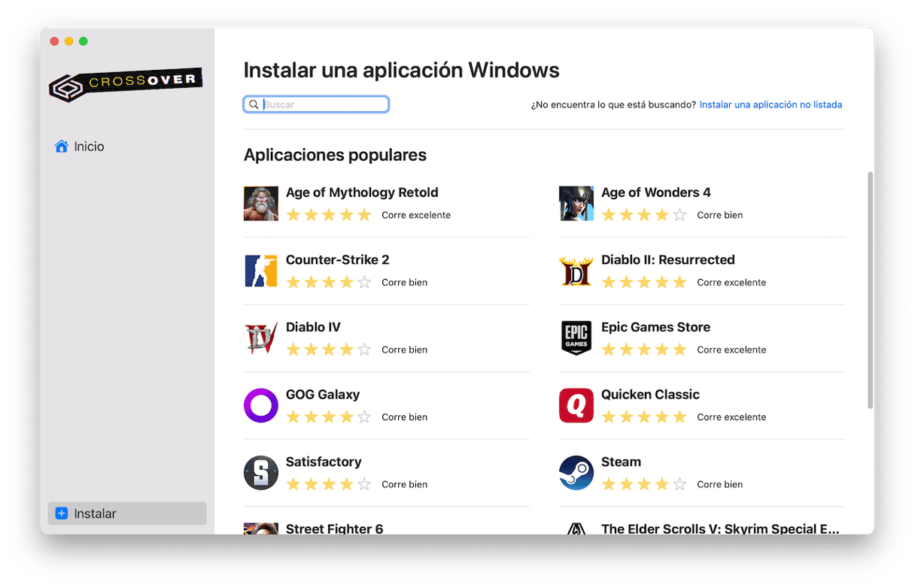Click the magnifying glass search icon
Image resolution: width=915 pixels, height=588 pixels.
pyautogui.click(x=254, y=105)
